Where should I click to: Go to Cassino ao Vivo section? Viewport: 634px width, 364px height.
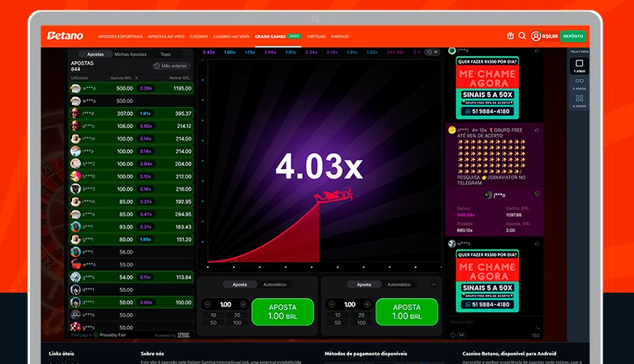(x=231, y=36)
